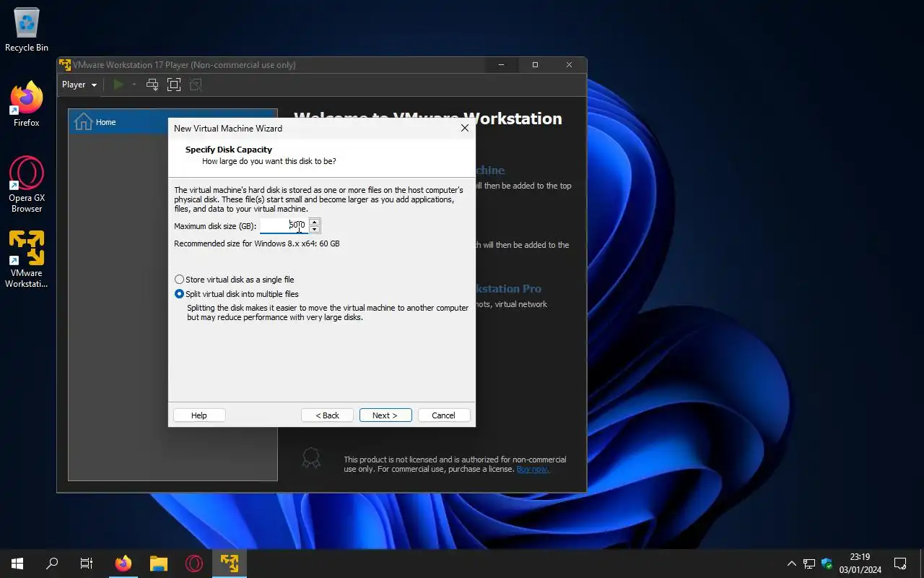Click the Send Ctrl+Alt+Del toolbar icon
Screen dimensions: 924x578
point(152,85)
